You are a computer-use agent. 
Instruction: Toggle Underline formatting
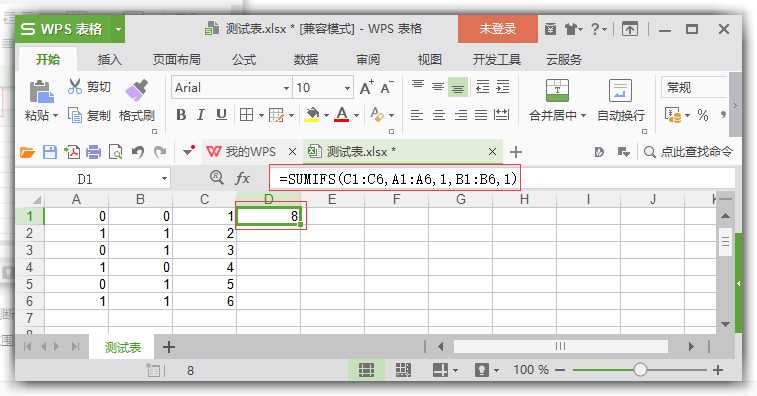tap(221, 115)
